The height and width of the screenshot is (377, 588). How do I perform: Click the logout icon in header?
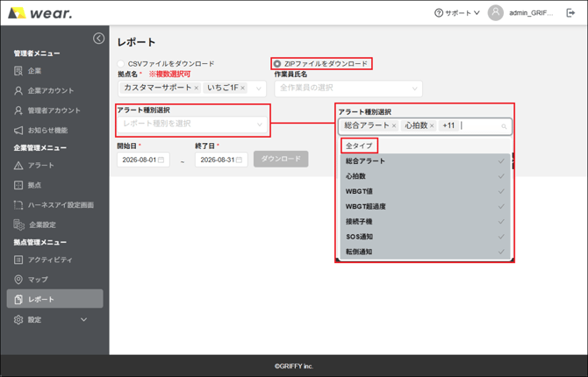click(x=570, y=13)
